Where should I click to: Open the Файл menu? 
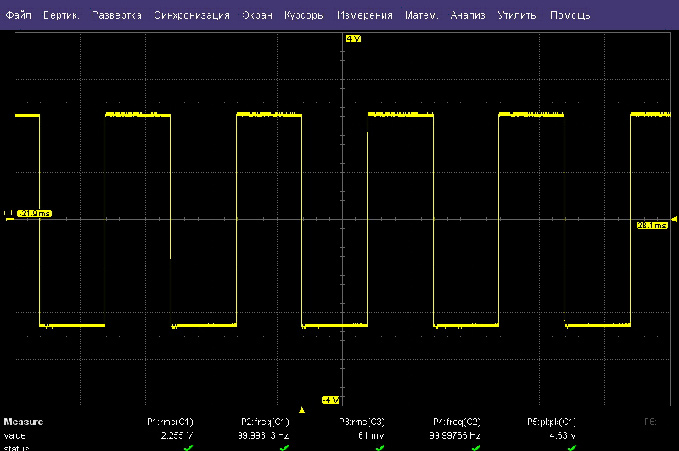coord(18,16)
